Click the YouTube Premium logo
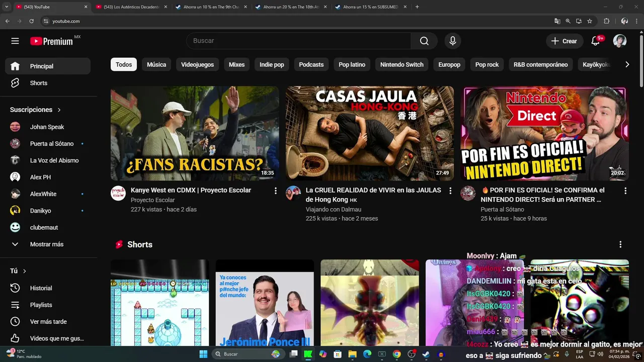 click(52, 41)
